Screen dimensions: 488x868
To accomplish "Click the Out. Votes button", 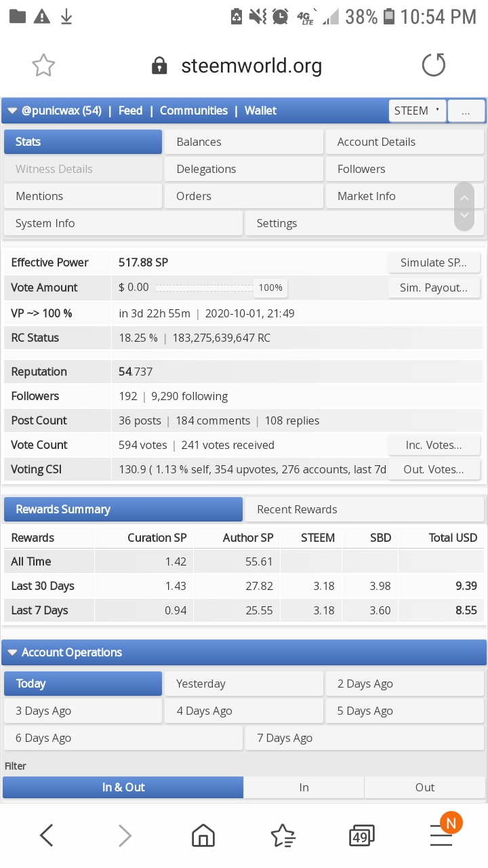I will pos(434,469).
